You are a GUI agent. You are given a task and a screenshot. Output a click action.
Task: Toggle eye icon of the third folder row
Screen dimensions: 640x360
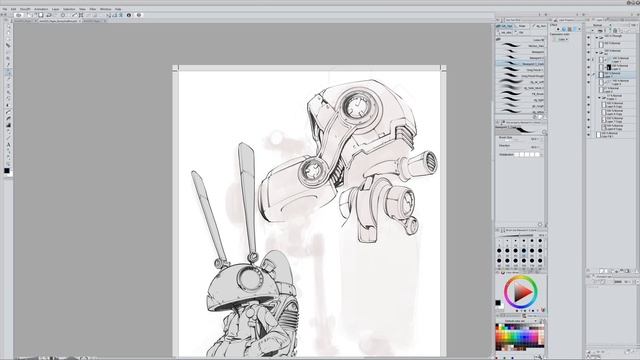(589, 98)
